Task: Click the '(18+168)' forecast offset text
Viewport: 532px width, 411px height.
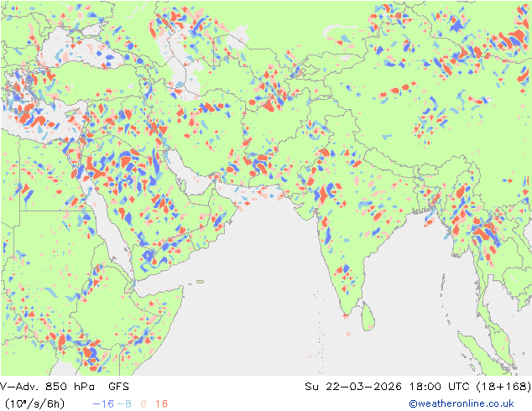Action: tap(503, 386)
